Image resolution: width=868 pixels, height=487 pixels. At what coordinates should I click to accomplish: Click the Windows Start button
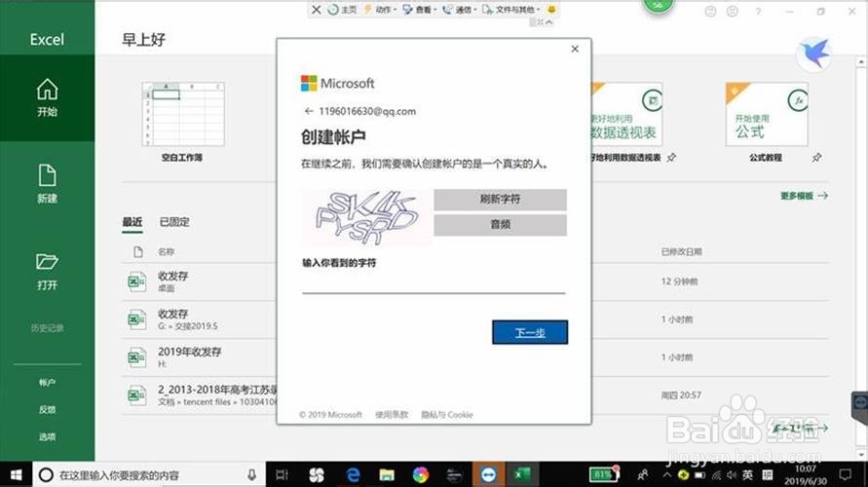click(16, 475)
